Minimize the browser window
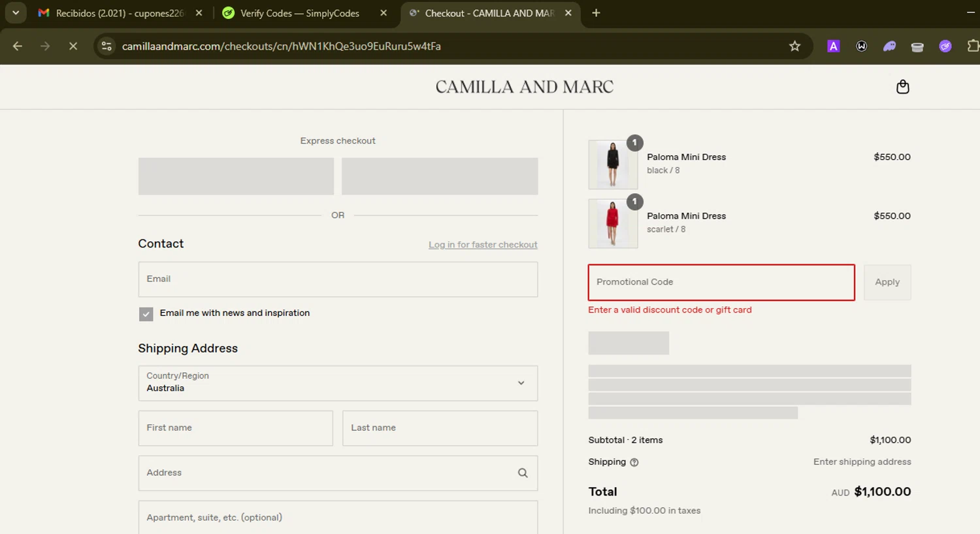 point(971,13)
